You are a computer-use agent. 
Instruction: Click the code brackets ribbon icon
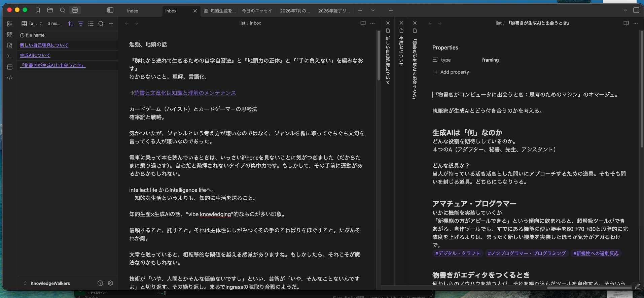10,78
